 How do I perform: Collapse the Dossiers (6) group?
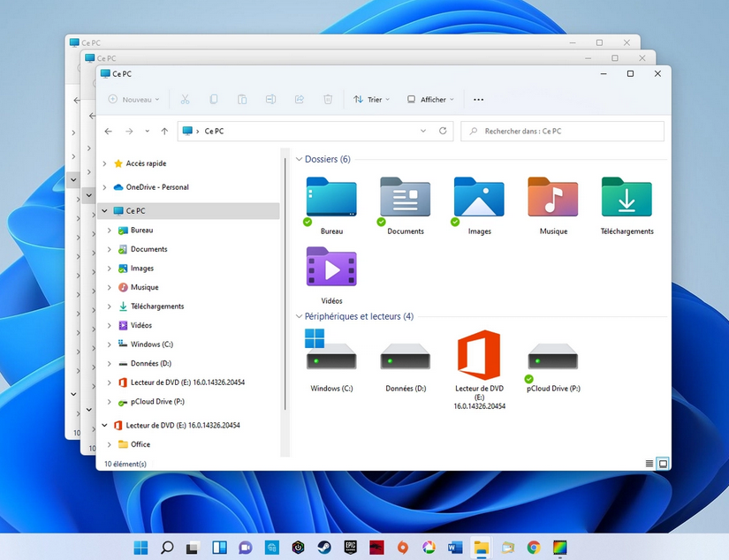point(299,160)
